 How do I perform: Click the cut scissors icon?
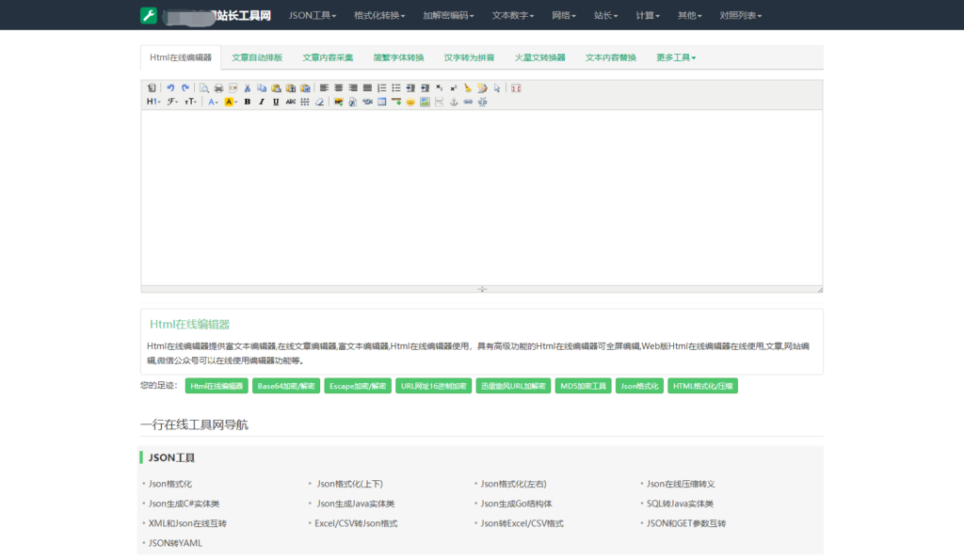247,88
